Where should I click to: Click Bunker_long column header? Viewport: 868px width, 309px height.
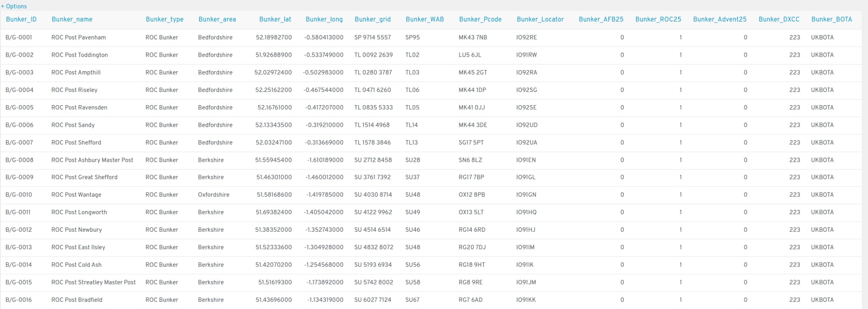324,19
